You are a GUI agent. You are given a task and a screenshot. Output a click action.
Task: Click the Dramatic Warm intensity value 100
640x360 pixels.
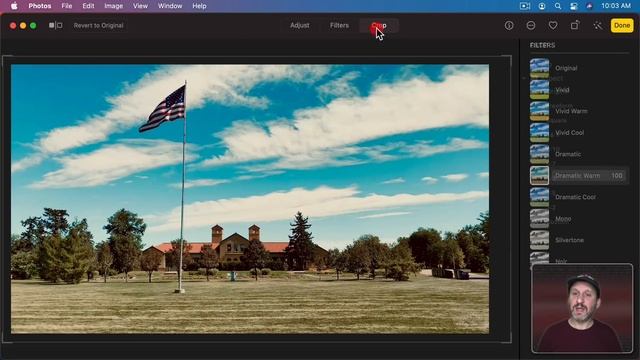click(x=617, y=176)
